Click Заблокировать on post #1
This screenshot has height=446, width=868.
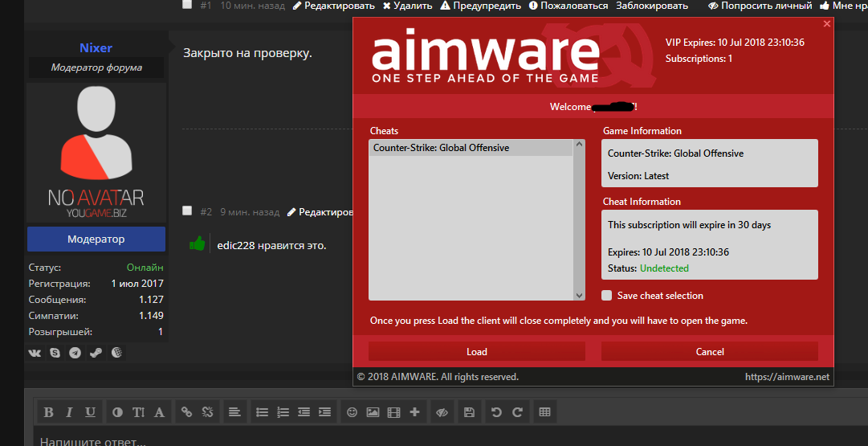click(x=652, y=6)
